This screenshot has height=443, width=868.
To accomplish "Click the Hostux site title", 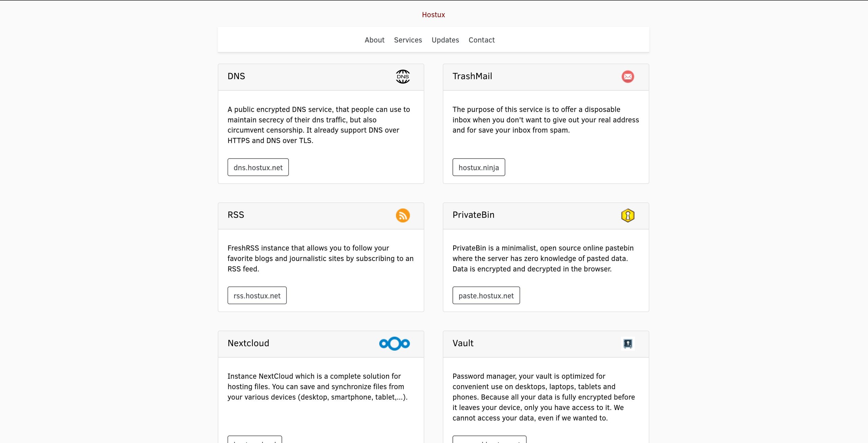I will [x=433, y=15].
